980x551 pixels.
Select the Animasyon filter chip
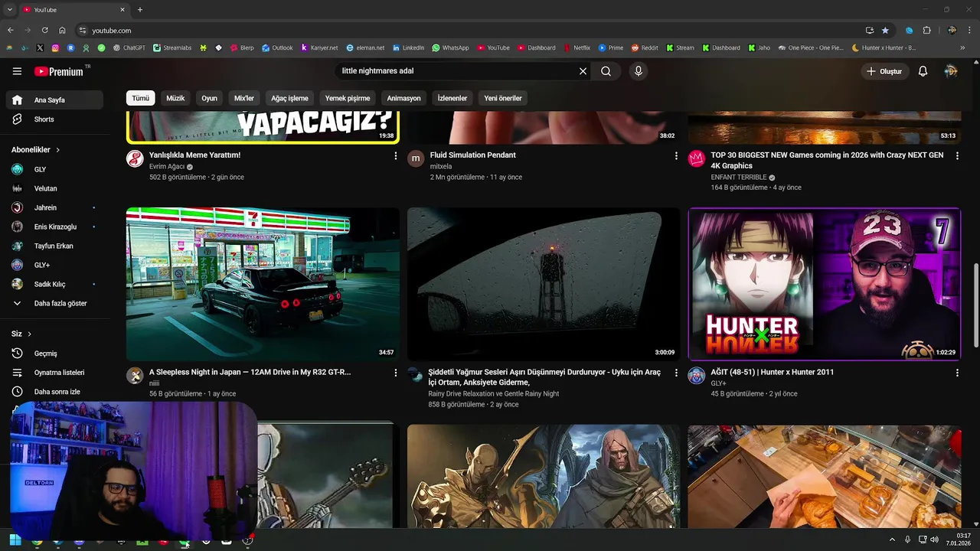403,98
